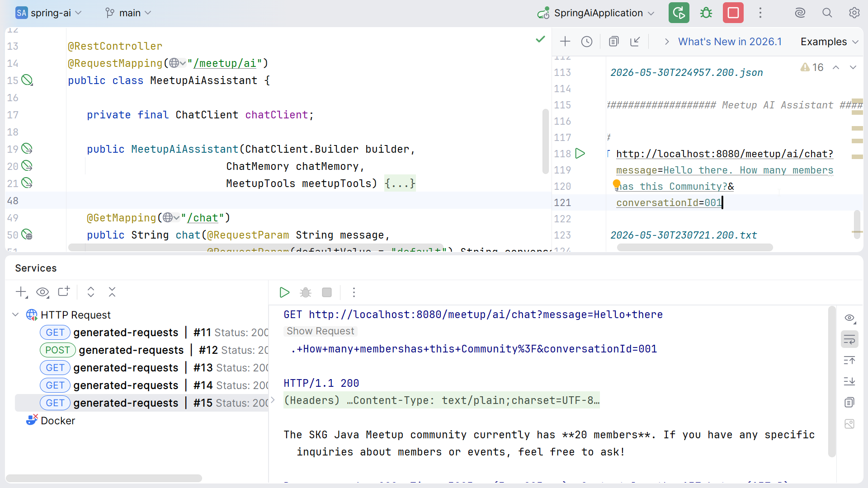
Task: Collapse the HTTP Request tree node
Action: point(15,315)
